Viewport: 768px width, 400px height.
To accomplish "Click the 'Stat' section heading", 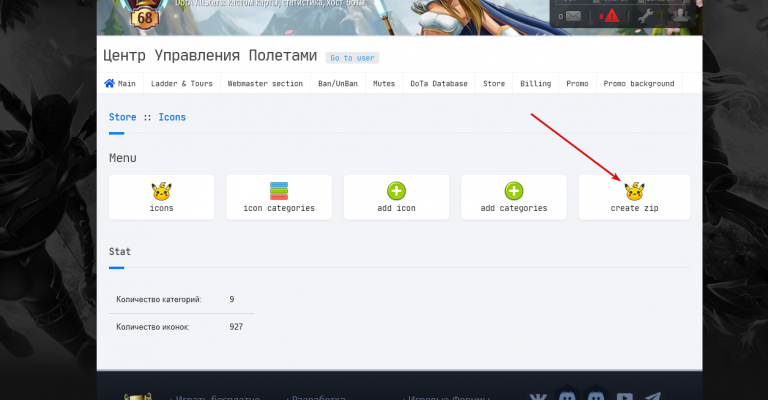I will [x=120, y=252].
